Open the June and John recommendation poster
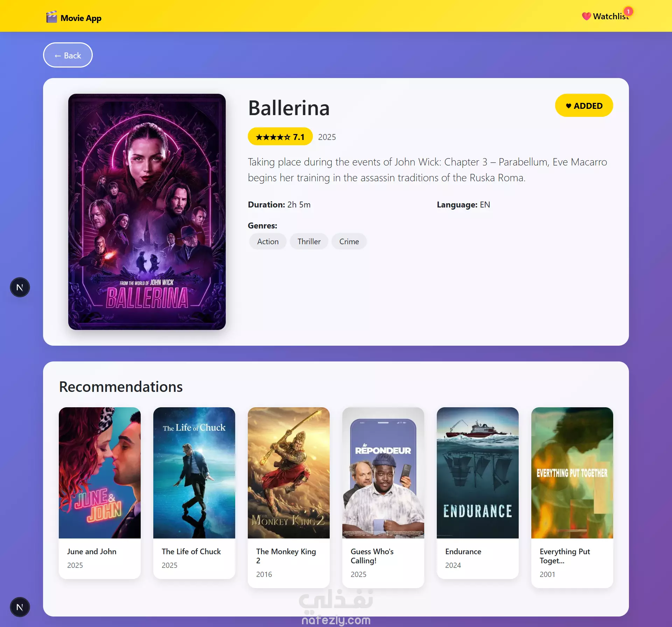672x627 pixels. [100, 473]
